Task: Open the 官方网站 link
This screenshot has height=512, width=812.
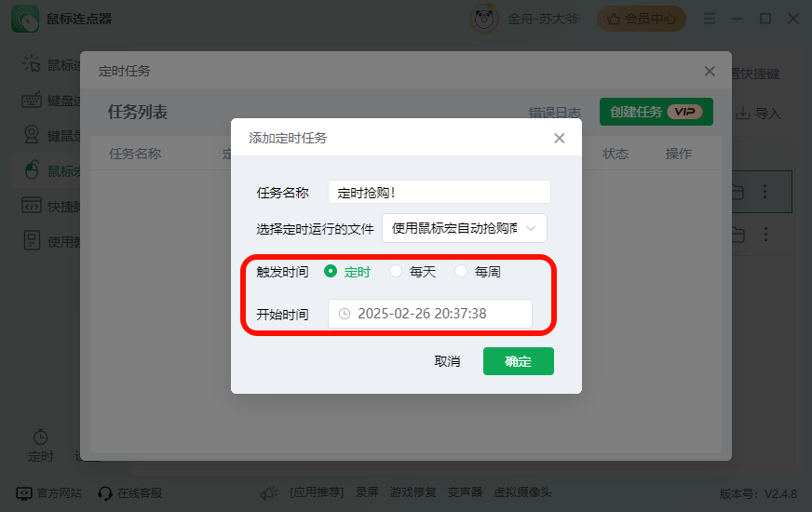Action: click(x=48, y=492)
